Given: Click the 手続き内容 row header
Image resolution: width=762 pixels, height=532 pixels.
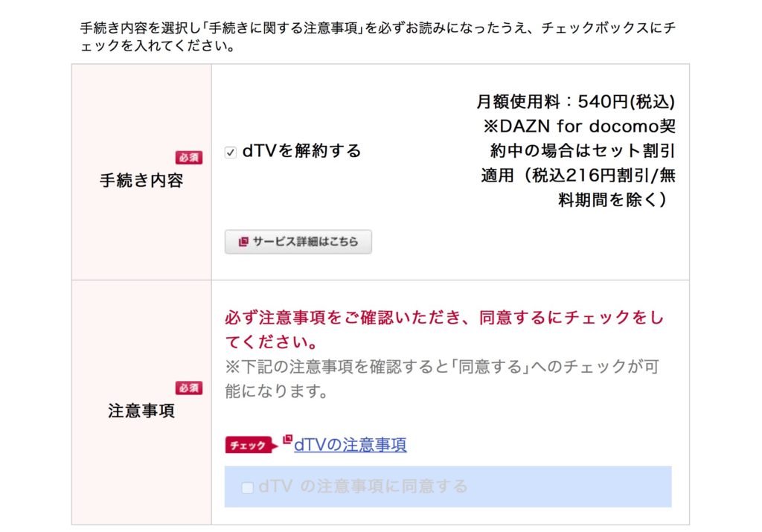Looking at the screenshot, I should tap(141, 172).
